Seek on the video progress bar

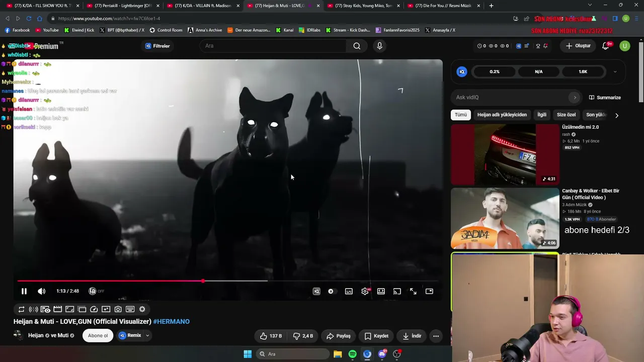point(228,281)
